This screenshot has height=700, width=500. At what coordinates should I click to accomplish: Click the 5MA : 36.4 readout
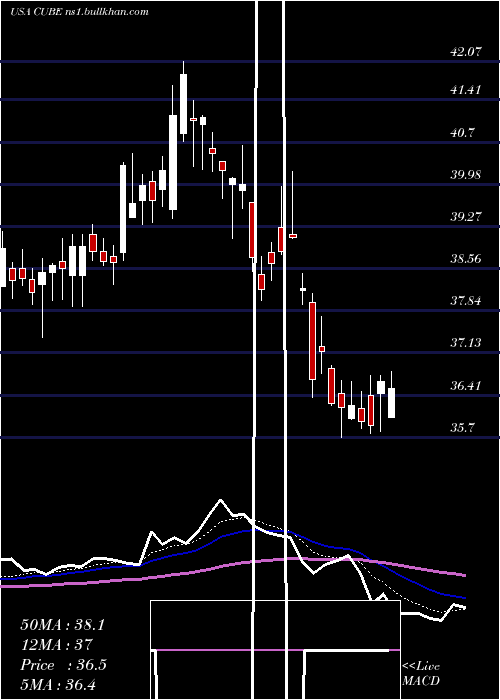coord(58,684)
